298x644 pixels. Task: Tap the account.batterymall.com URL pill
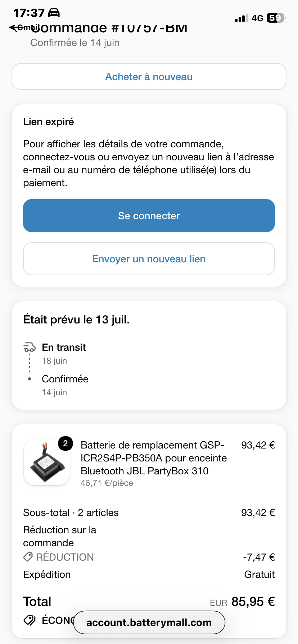[149, 622]
